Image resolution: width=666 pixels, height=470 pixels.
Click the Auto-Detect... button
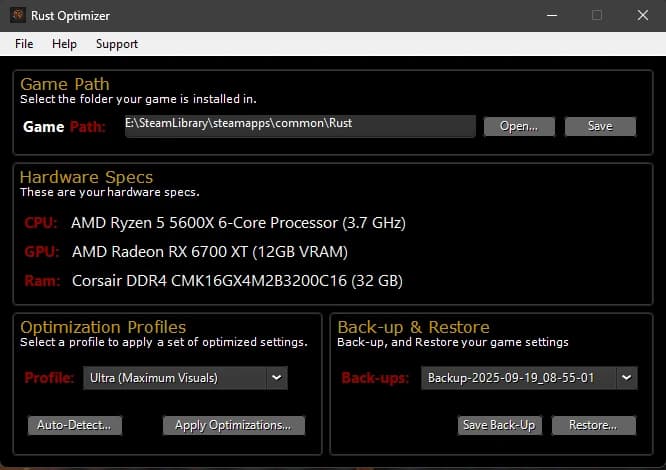tap(75, 425)
